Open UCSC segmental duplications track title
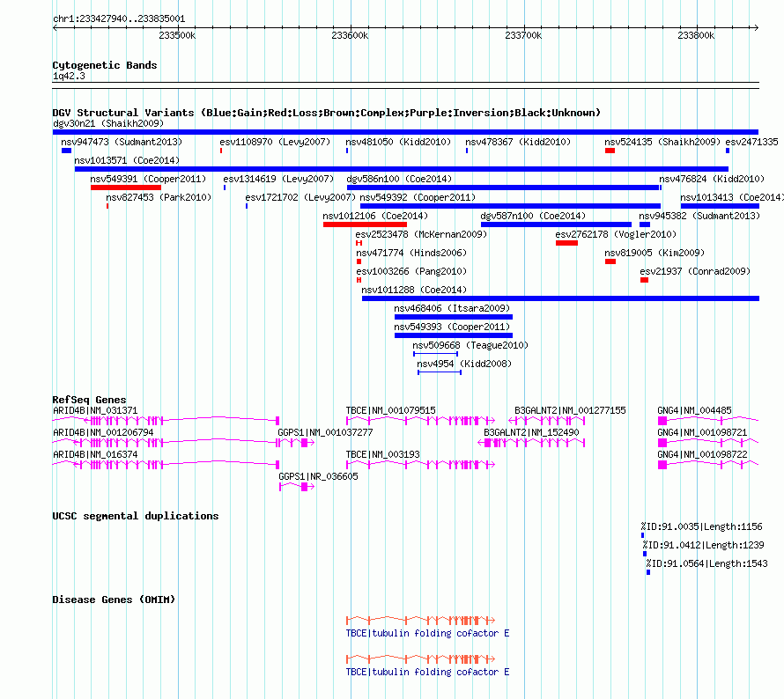Screen dimensions: 784x699 click(x=136, y=516)
